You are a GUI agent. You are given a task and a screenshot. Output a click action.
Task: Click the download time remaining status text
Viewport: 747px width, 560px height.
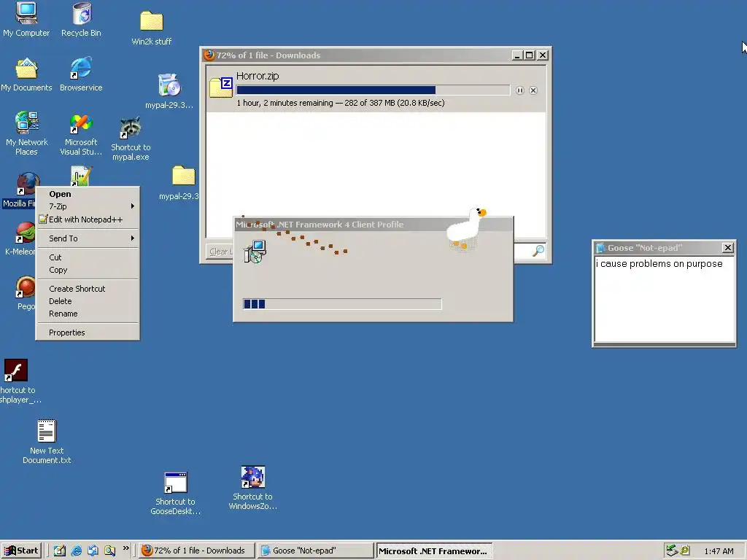(x=340, y=103)
